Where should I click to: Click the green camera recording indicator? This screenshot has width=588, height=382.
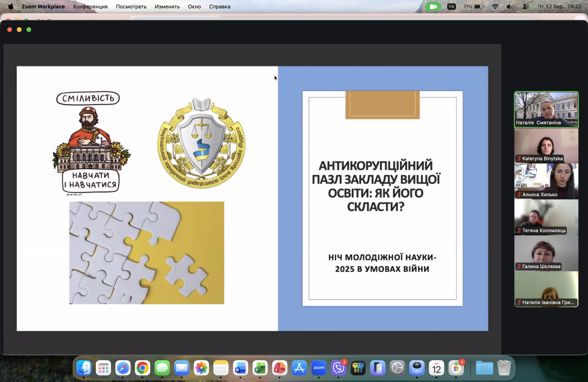(433, 7)
